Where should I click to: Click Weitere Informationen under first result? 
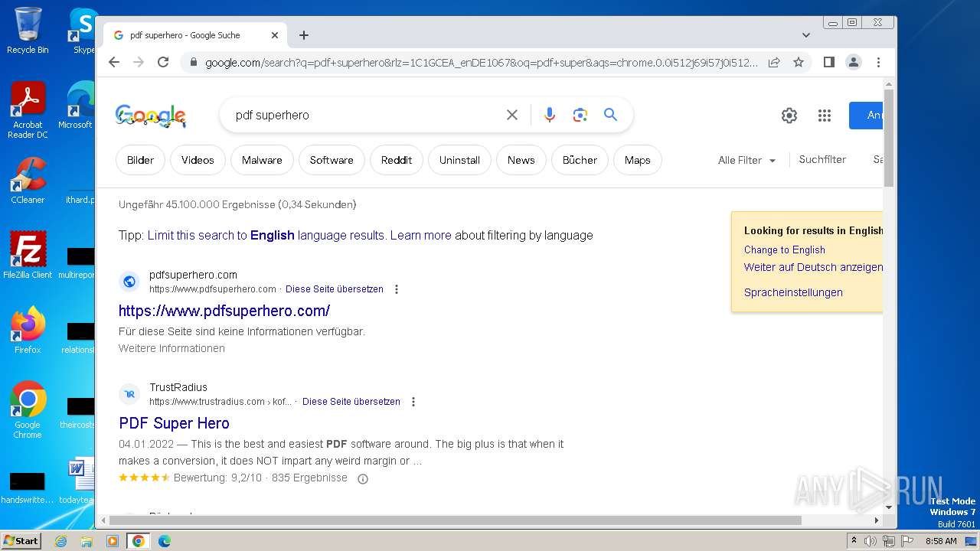pyautogui.click(x=171, y=348)
